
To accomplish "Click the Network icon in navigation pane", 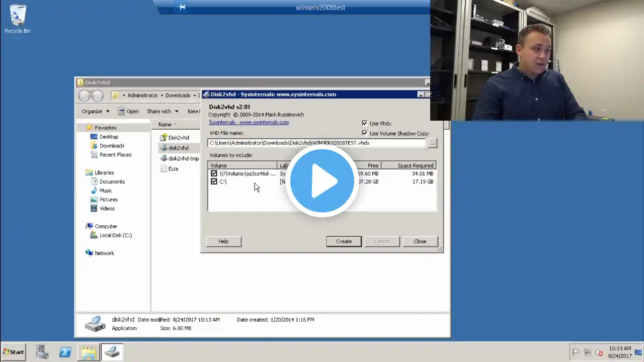I will [x=89, y=253].
